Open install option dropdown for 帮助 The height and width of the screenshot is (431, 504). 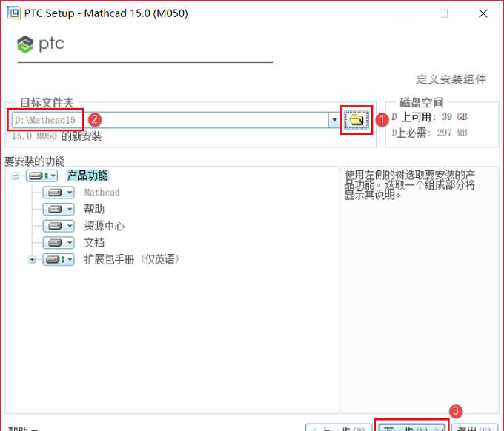(x=59, y=209)
